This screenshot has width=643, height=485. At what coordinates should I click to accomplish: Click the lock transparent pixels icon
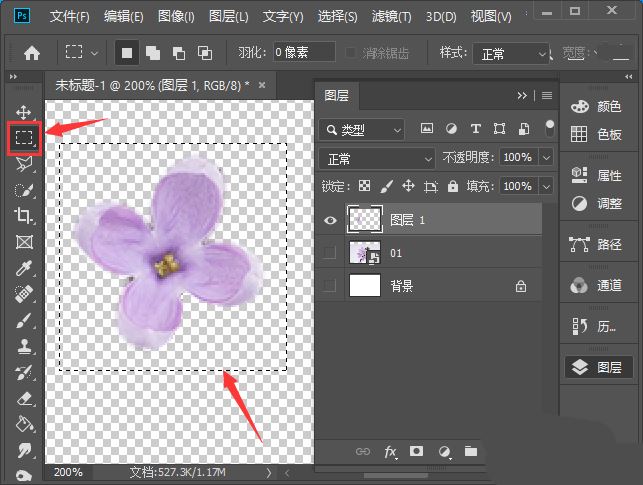[x=364, y=186]
